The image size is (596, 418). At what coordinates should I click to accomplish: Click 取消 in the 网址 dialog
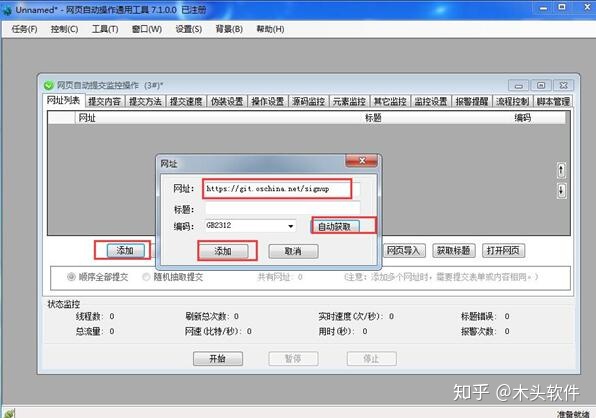pyautogui.click(x=293, y=251)
